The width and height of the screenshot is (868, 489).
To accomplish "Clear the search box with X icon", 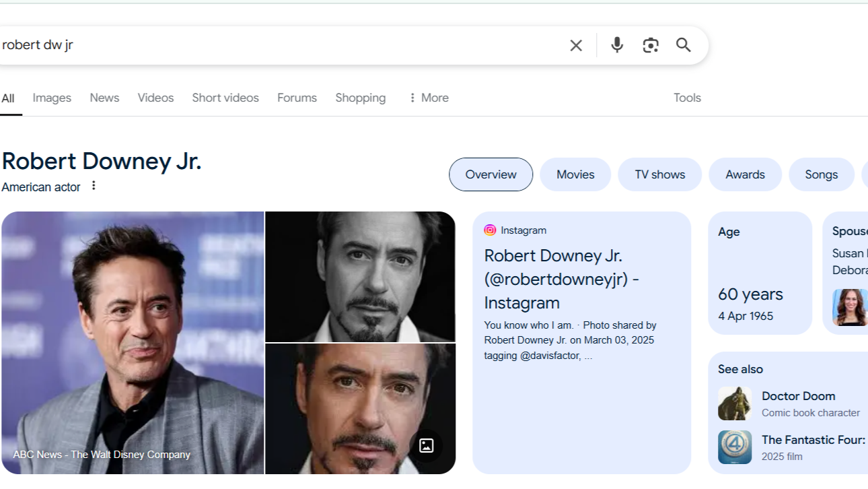I will pyautogui.click(x=576, y=45).
